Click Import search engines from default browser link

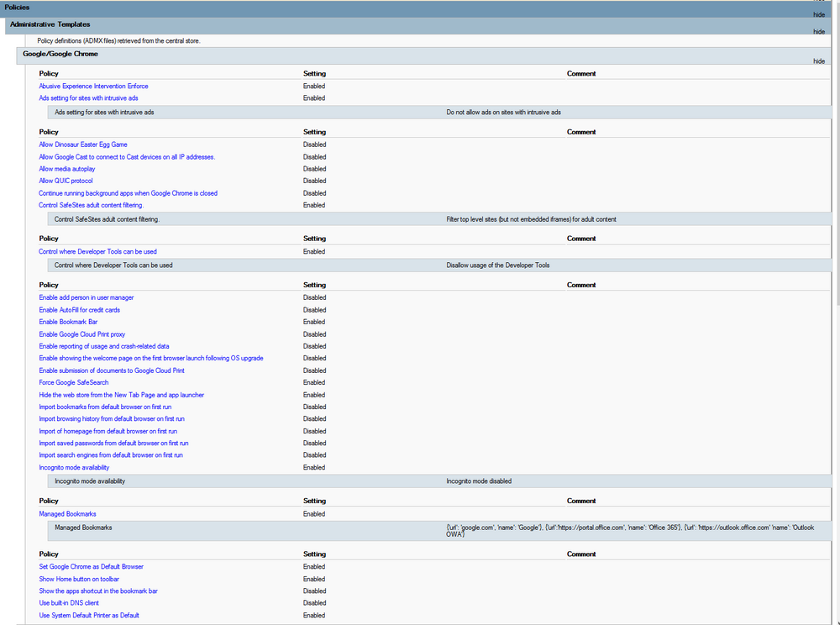tap(110, 454)
